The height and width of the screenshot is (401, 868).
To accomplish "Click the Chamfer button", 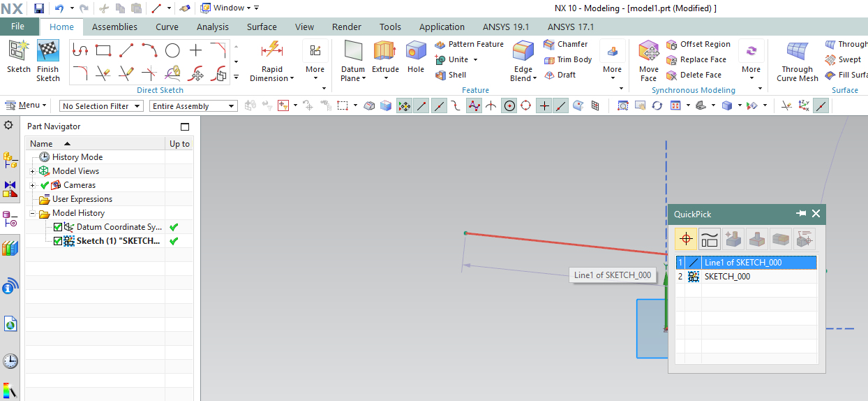I will click(566, 44).
